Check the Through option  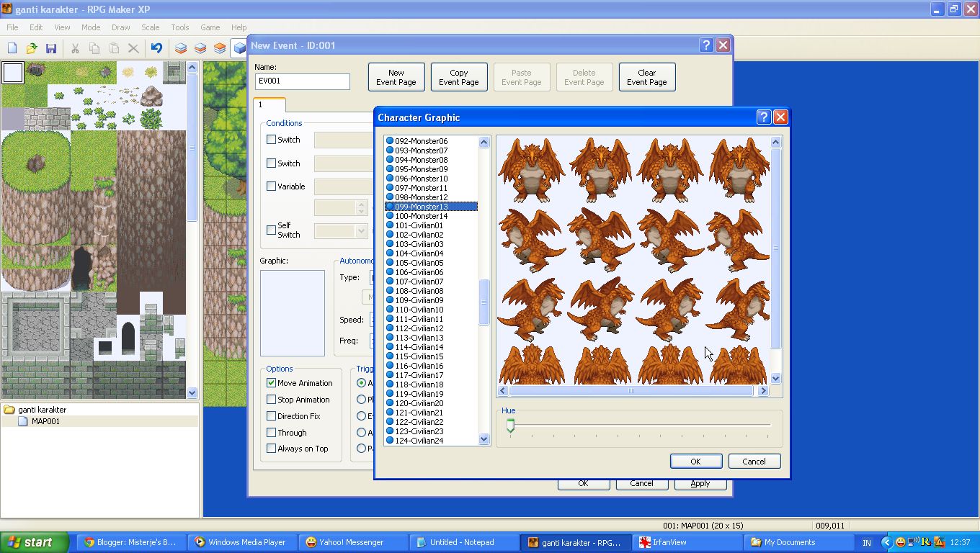click(x=271, y=433)
